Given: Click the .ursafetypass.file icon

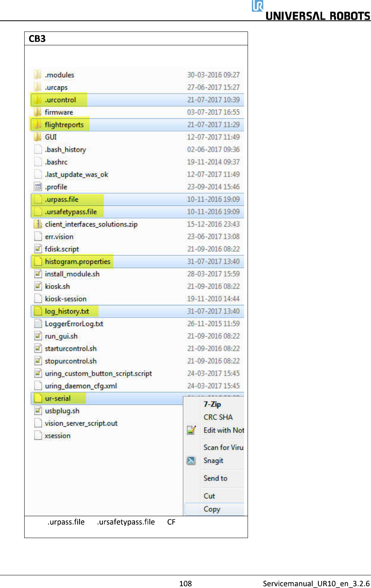Looking at the screenshot, I should click(38, 212).
